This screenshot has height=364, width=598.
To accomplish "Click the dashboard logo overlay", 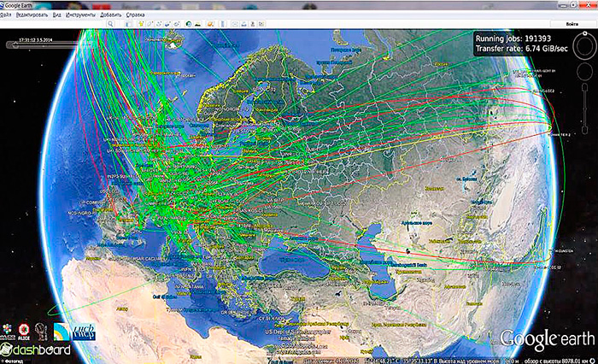I will pos(36,349).
